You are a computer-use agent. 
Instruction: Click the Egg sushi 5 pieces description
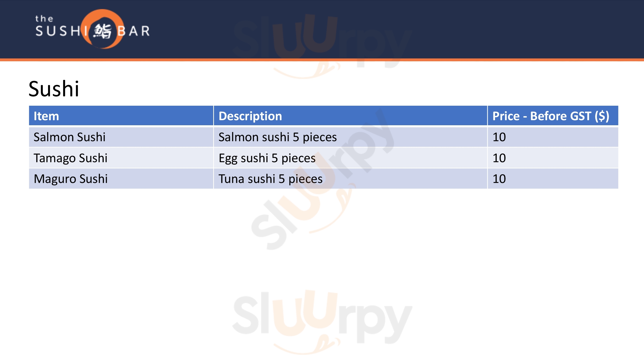click(x=267, y=158)
